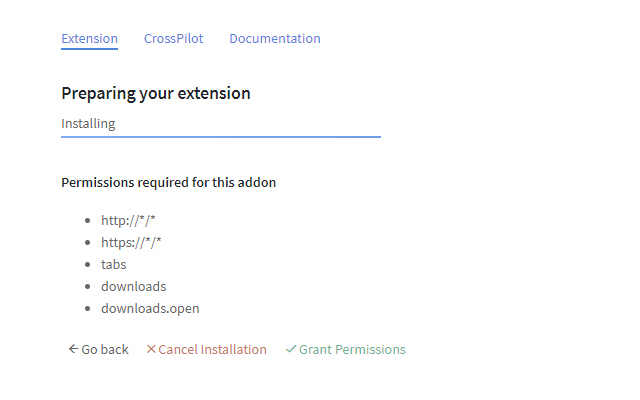Click the blue installation progress bar
This screenshot has height=400, width=640.
tap(220, 136)
